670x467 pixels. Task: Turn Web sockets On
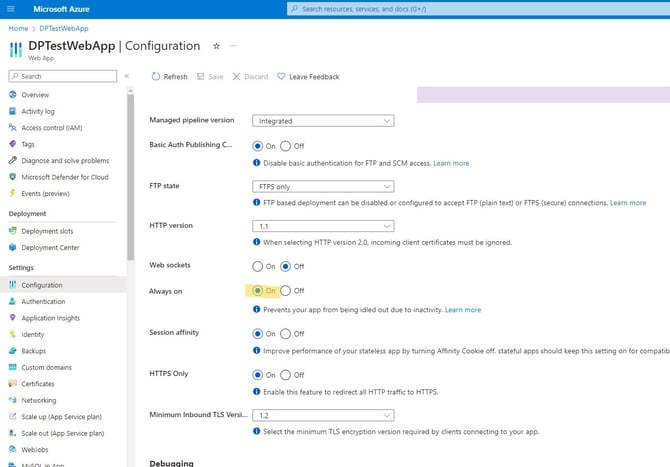coord(258,266)
